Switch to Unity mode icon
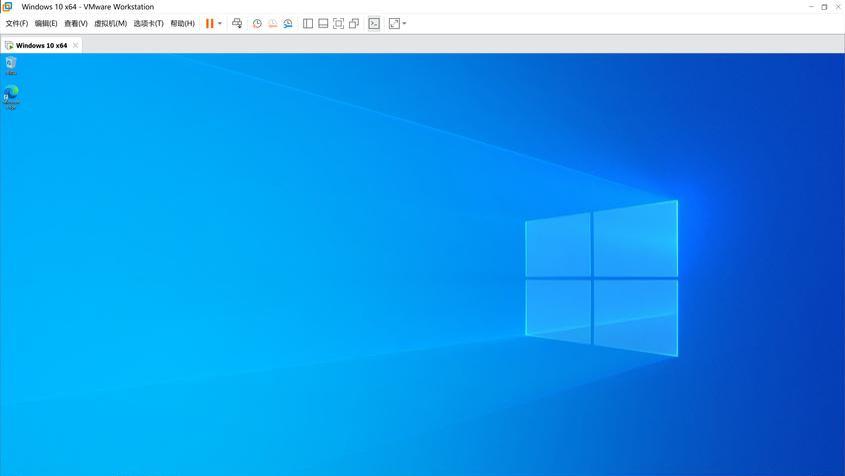 coord(354,23)
